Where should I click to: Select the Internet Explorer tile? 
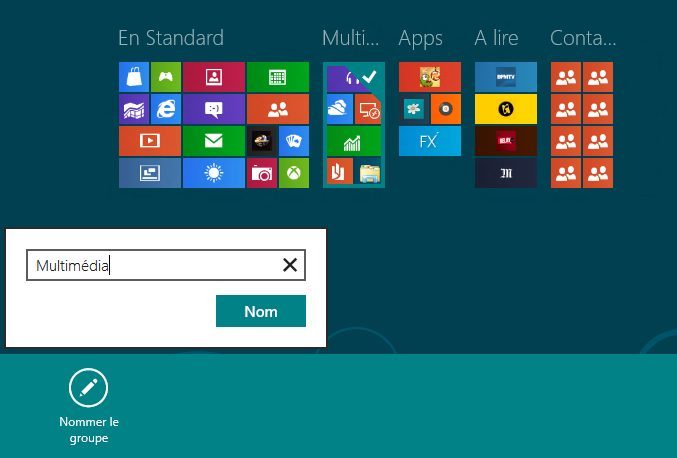(x=165, y=109)
